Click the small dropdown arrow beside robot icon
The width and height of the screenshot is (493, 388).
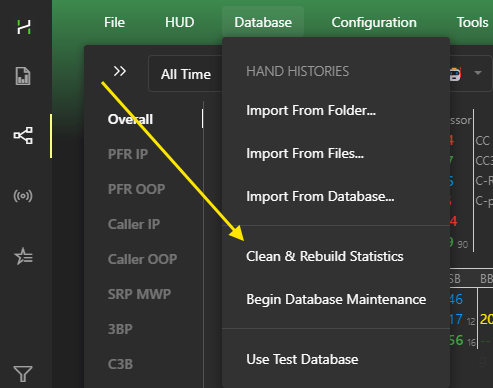pos(478,73)
